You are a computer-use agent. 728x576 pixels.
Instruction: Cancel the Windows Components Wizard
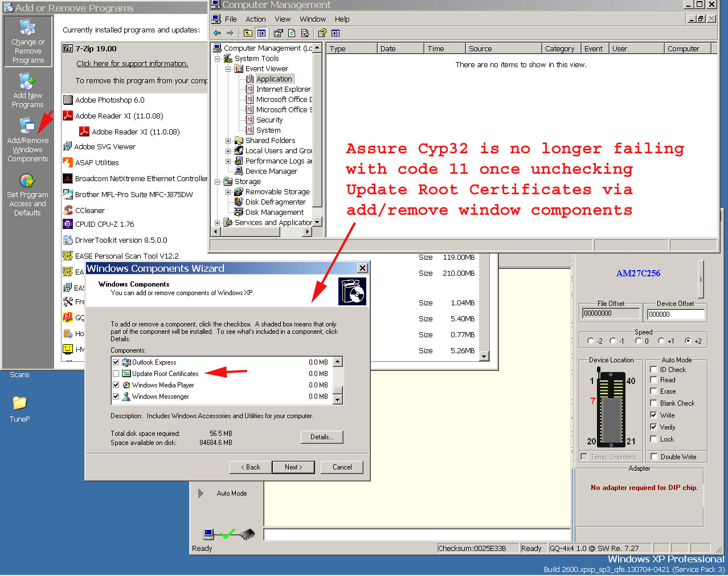342,467
